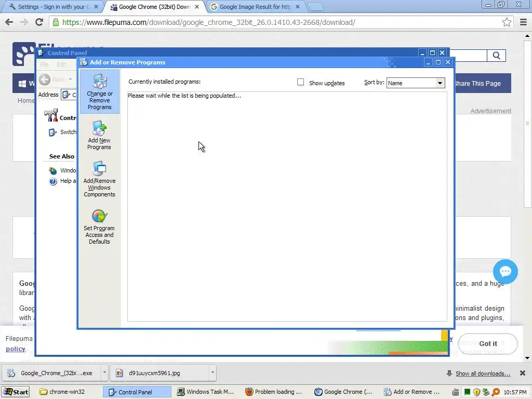532x399 pixels.
Task: Click the system tray shield icon
Action: (x=477, y=392)
